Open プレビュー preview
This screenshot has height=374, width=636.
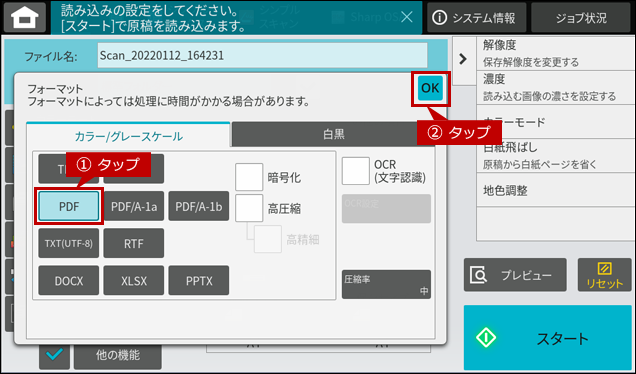click(515, 275)
